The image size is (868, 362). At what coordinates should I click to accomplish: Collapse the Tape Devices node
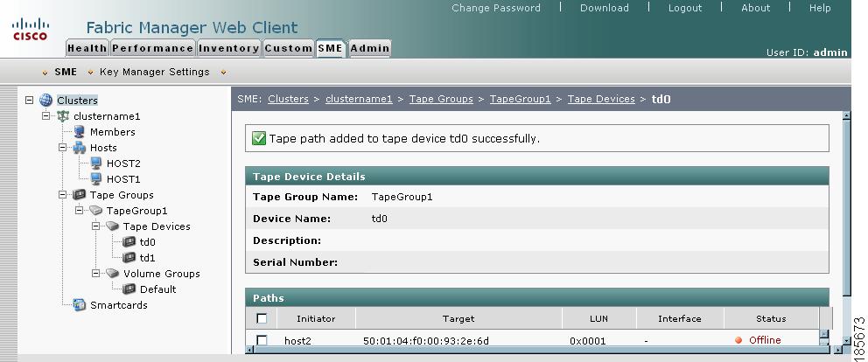pyautogui.click(x=95, y=226)
